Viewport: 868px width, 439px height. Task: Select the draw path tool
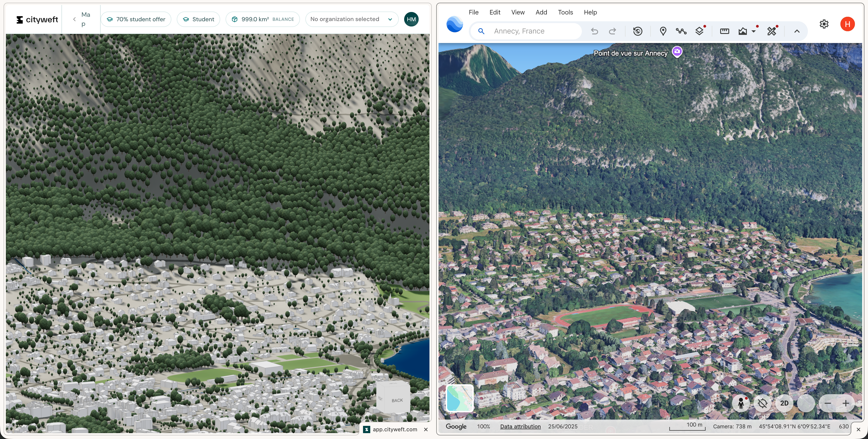pos(681,31)
